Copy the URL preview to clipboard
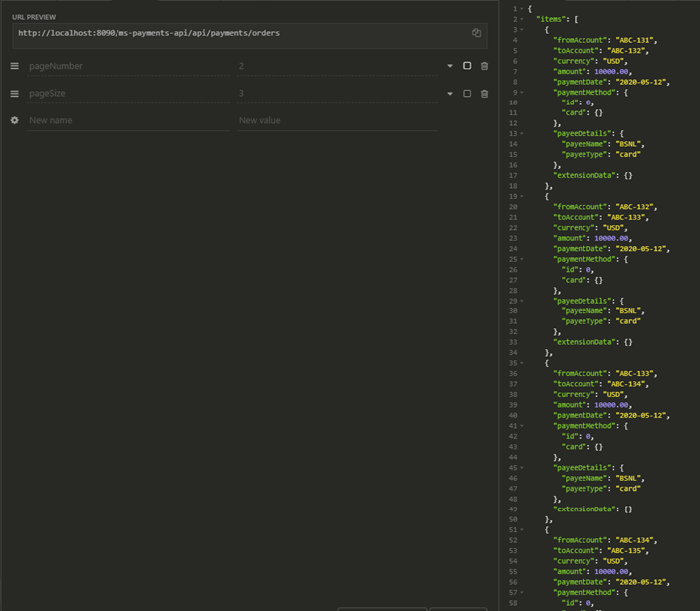The height and width of the screenshot is (611, 700). pos(476,33)
